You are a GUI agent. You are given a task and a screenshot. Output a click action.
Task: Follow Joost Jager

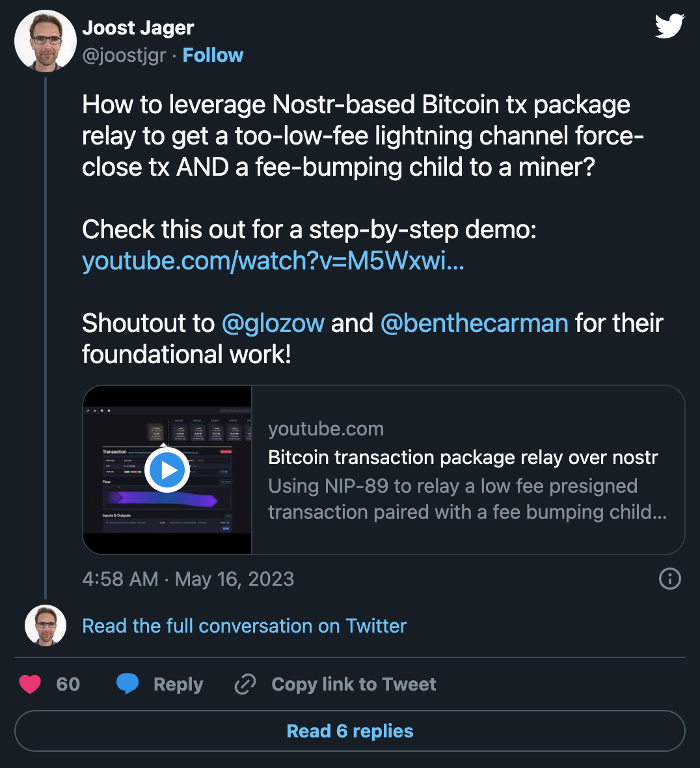[x=213, y=55]
